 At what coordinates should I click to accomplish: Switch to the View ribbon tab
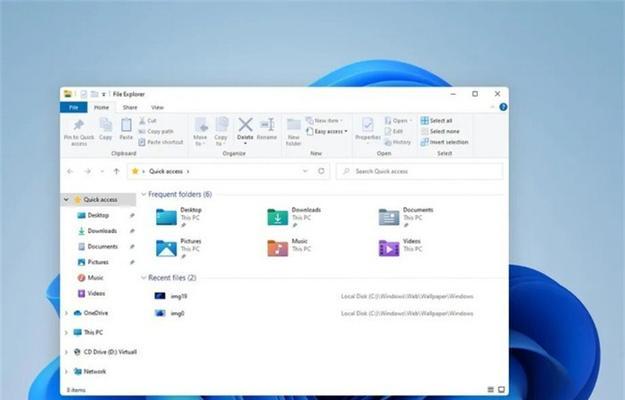coord(157,107)
